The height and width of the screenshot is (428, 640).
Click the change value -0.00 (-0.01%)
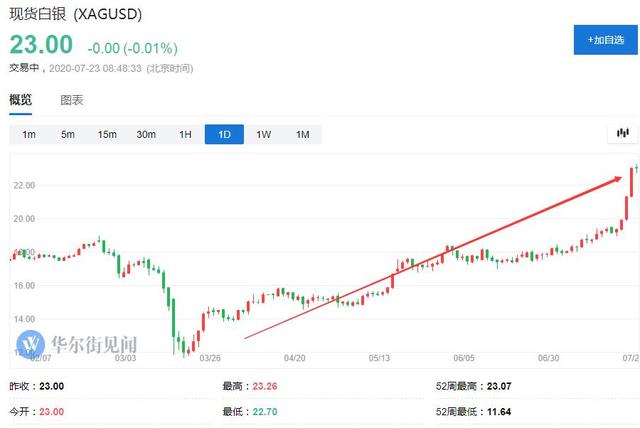coord(133,48)
